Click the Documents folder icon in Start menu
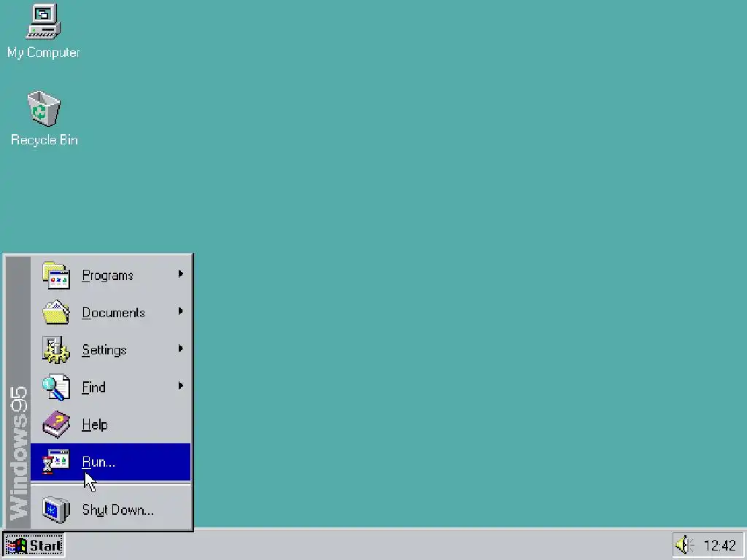747x560 pixels. (x=56, y=312)
